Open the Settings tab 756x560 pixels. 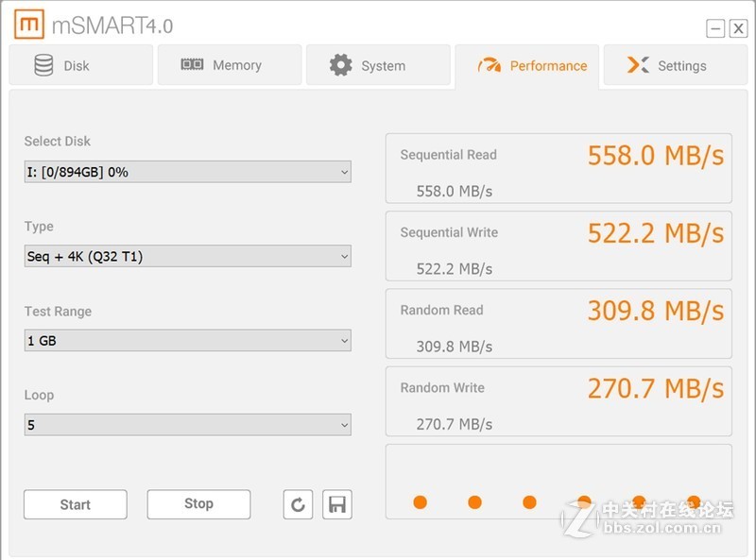pos(676,65)
